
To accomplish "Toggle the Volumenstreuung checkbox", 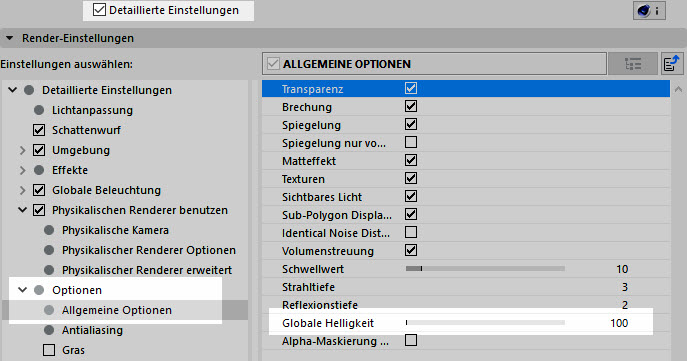I will coord(411,250).
